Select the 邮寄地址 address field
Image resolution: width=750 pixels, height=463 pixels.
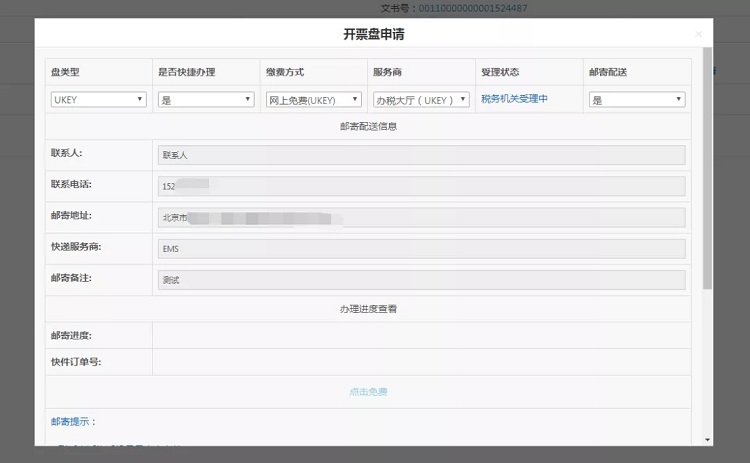point(421,218)
